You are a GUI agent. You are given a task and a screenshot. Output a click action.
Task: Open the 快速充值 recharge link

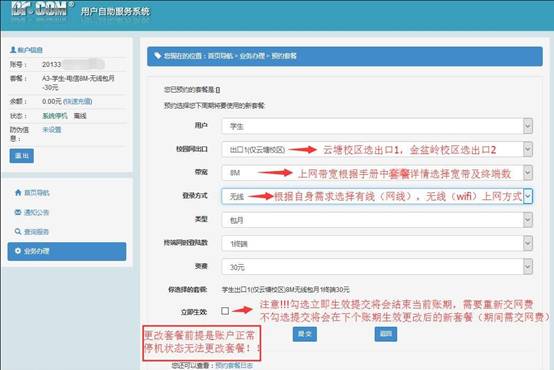pyautogui.click(x=78, y=101)
